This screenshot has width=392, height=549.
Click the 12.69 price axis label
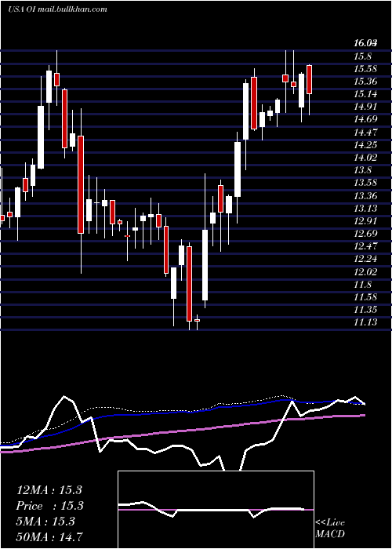[365, 234]
